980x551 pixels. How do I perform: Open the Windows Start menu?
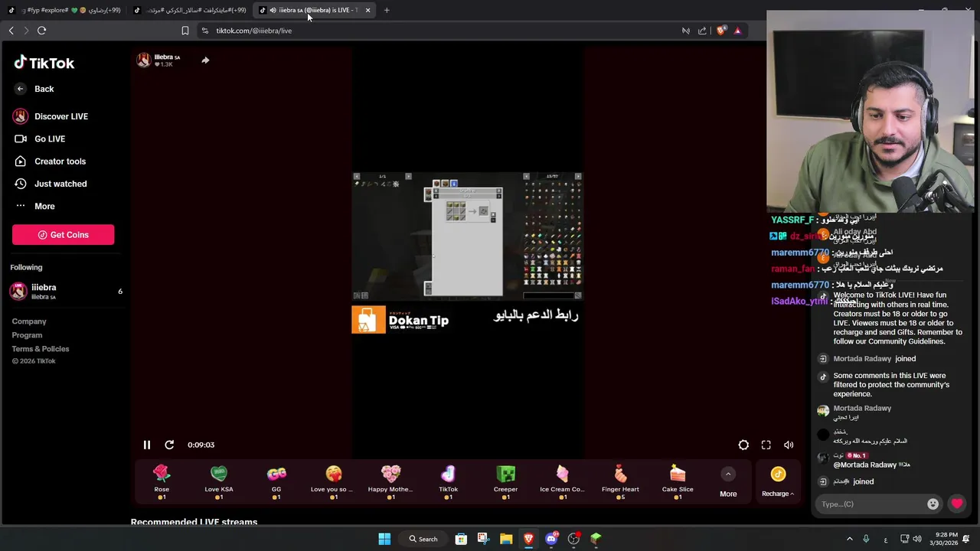click(384, 539)
